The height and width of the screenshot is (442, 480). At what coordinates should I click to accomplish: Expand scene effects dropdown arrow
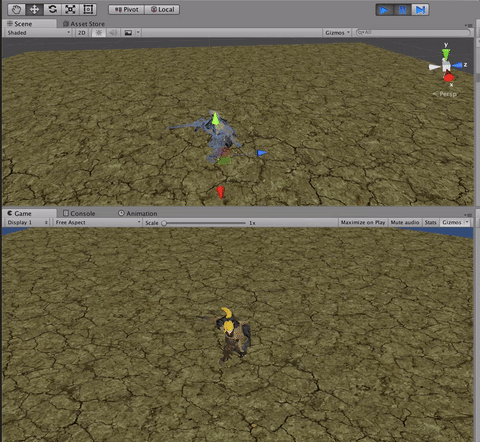pos(138,33)
